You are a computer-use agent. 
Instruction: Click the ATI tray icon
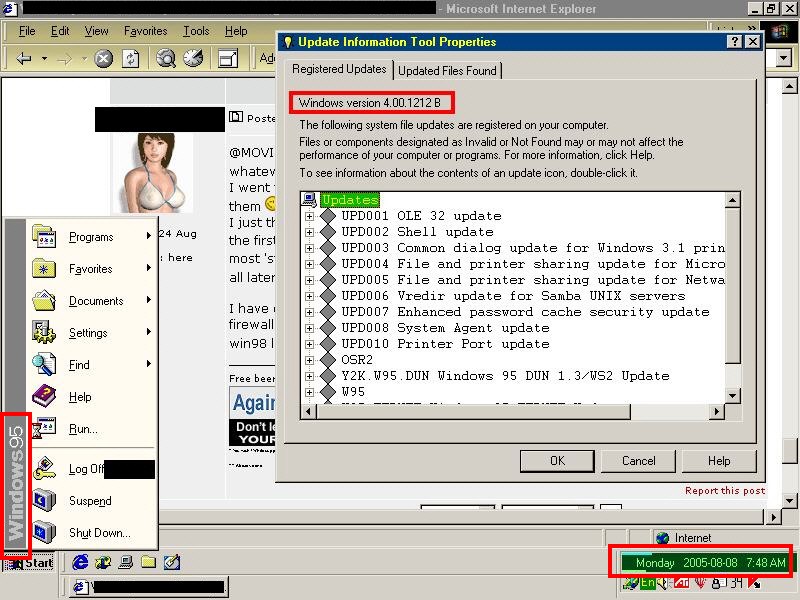click(681, 583)
